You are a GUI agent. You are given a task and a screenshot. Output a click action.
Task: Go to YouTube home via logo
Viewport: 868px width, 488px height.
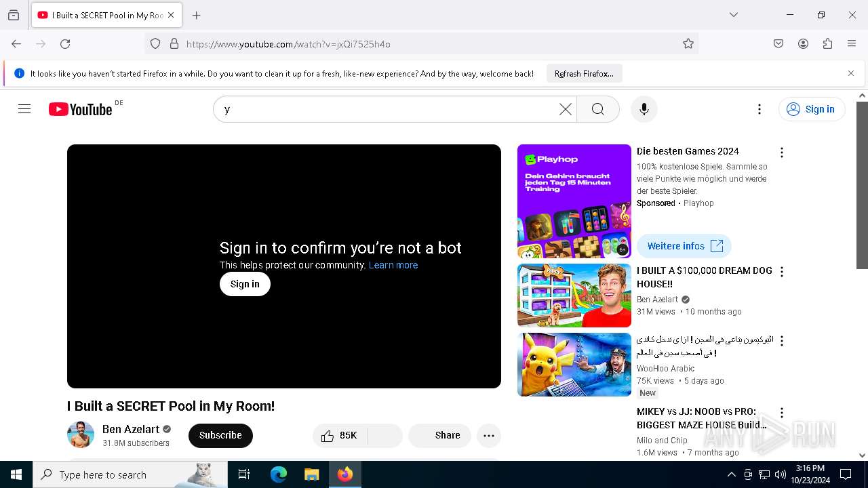pyautogui.click(x=80, y=109)
